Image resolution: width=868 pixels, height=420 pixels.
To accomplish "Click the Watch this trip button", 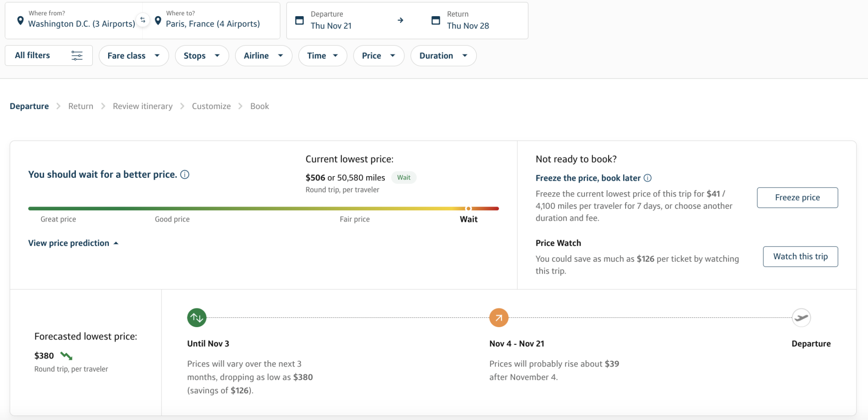I will pos(800,257).
